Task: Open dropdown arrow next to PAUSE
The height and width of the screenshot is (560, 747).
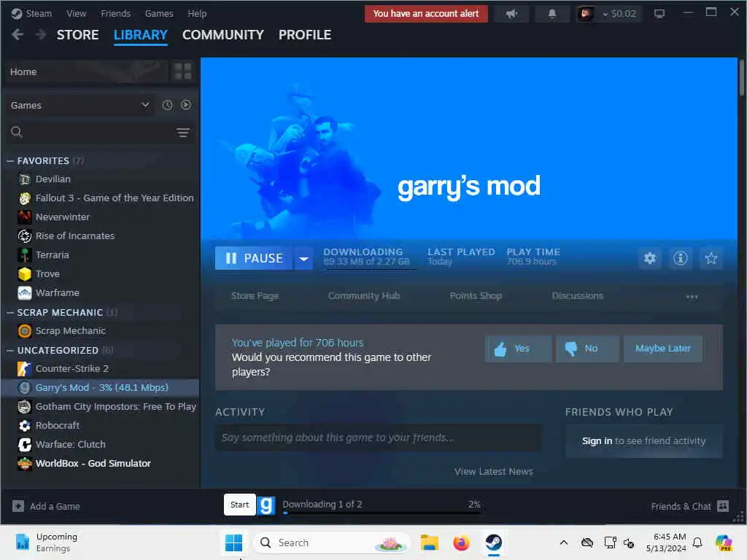Action: click(303, 259)
